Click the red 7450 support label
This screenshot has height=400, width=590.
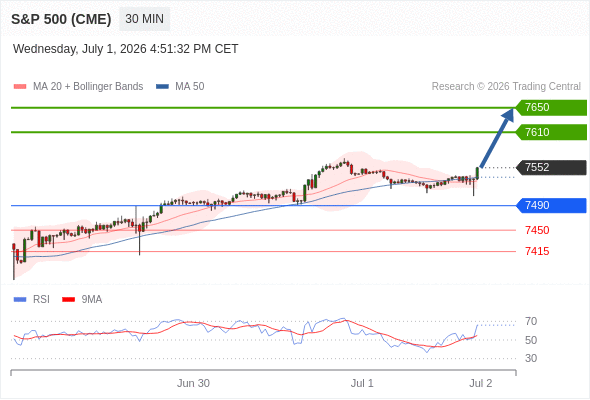[x=537, y=230]
